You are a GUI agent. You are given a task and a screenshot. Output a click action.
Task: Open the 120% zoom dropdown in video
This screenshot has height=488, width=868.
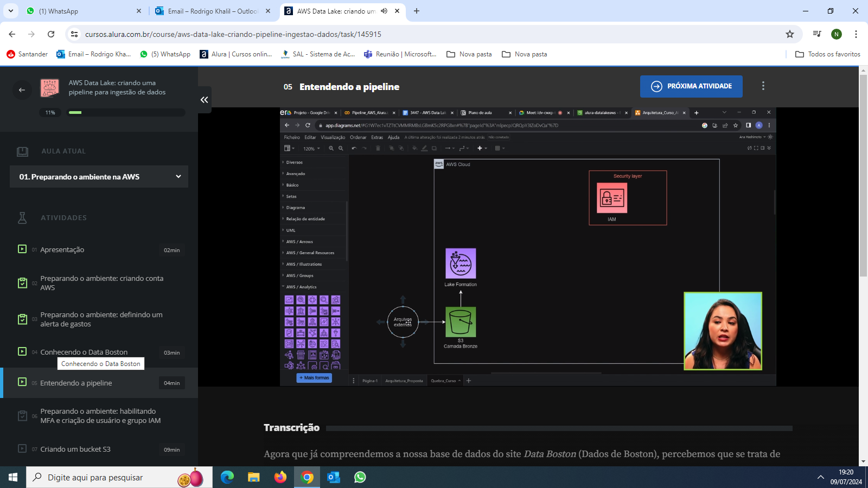311,149
